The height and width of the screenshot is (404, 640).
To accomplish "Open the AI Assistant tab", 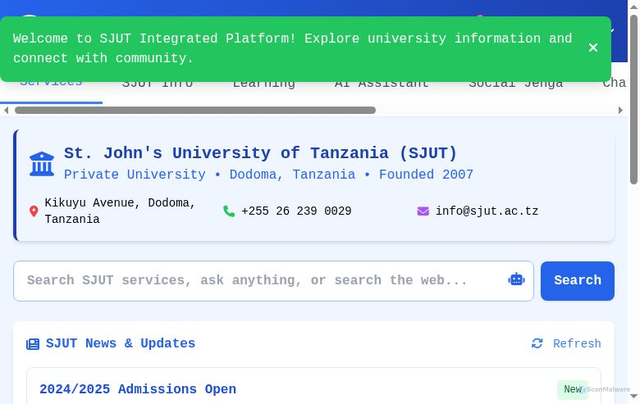I will pos(382,84).
